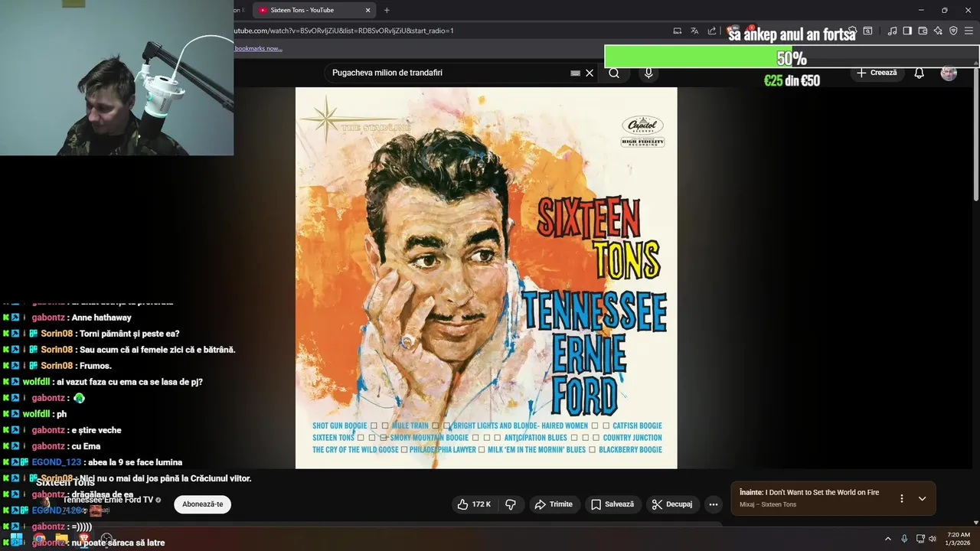980x551 pixels.
Task: Click chat message 'Anne hathaway'
Action: tap(102, 318)
